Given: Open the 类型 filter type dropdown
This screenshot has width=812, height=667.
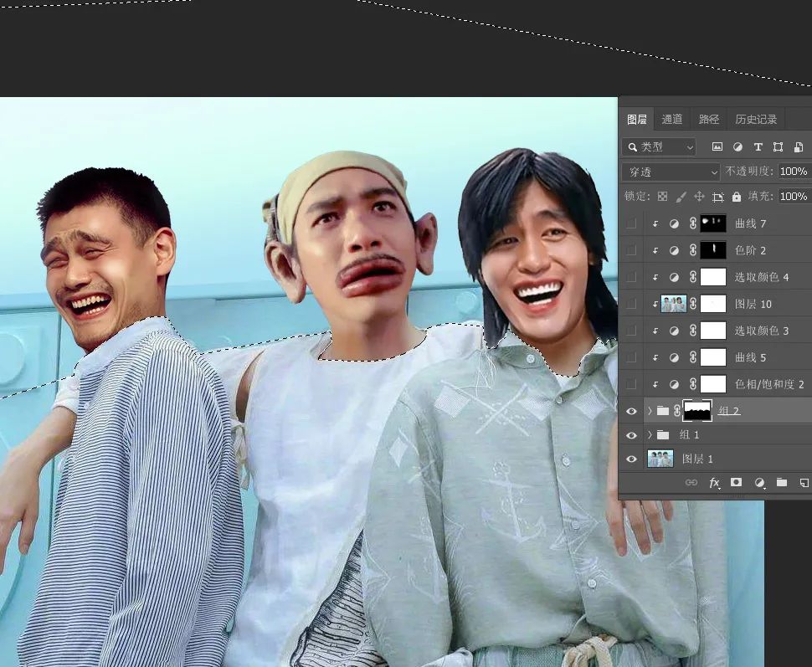Looking at the screenshot, I should point(660,146).
